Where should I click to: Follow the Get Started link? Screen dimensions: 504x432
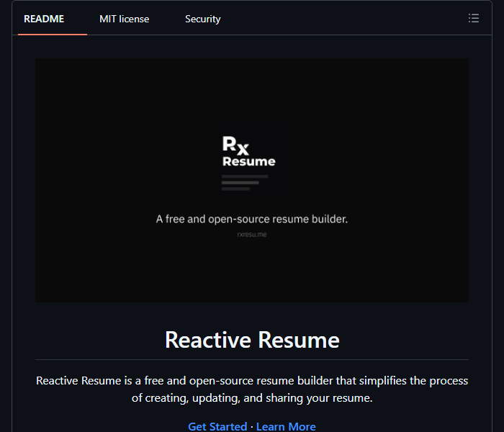pos(217,426)
